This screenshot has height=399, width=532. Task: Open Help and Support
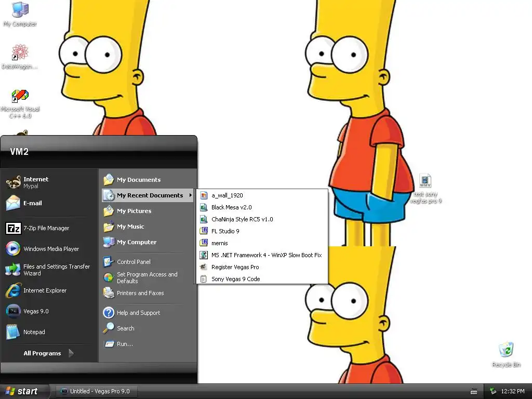[x=148, y=313]
